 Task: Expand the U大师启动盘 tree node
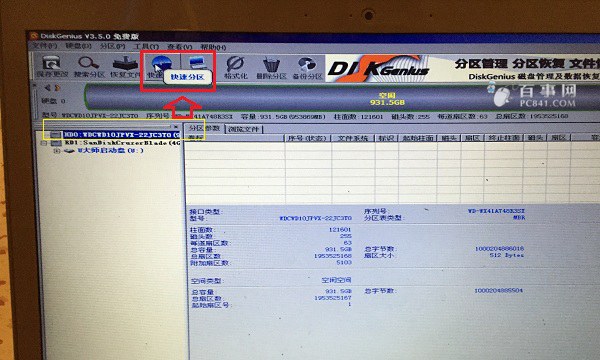pos(57,151)
